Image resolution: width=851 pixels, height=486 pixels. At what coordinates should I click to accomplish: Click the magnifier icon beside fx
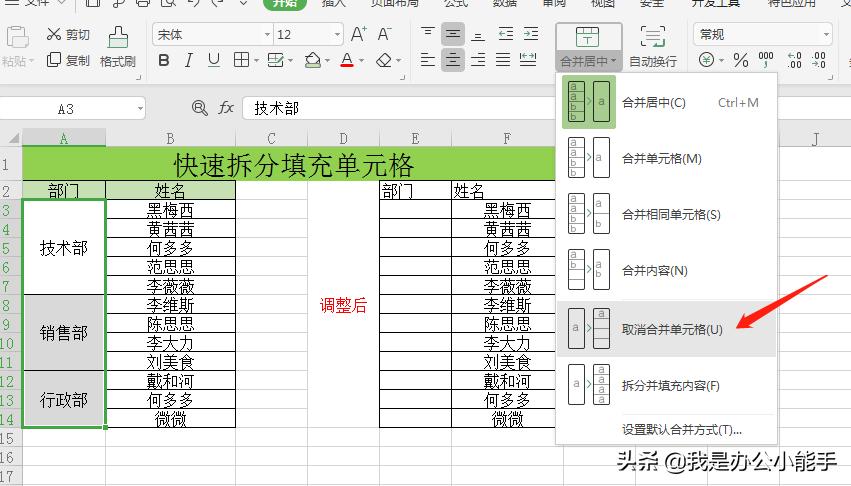(200, 108)
